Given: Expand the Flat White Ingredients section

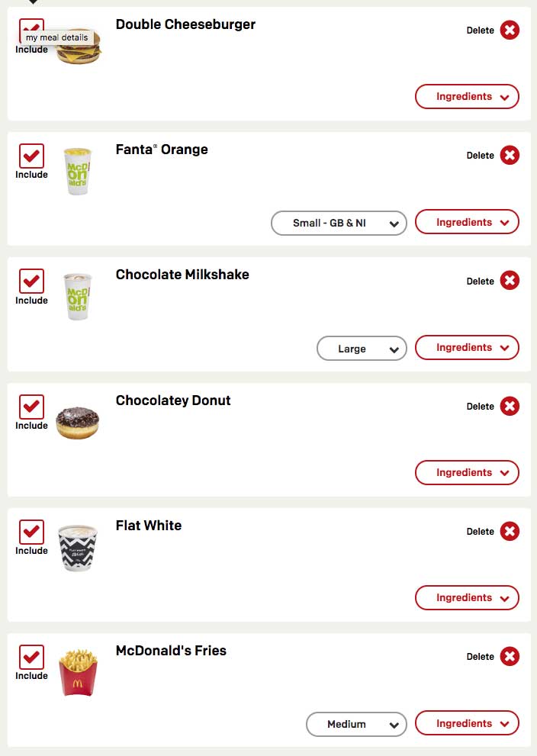Looking at the screenshot, I should 467,598.
